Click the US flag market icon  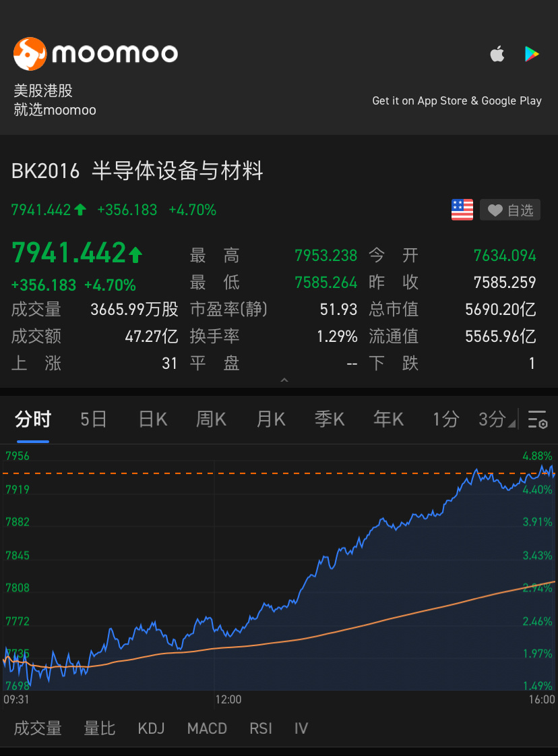(462, 210)
